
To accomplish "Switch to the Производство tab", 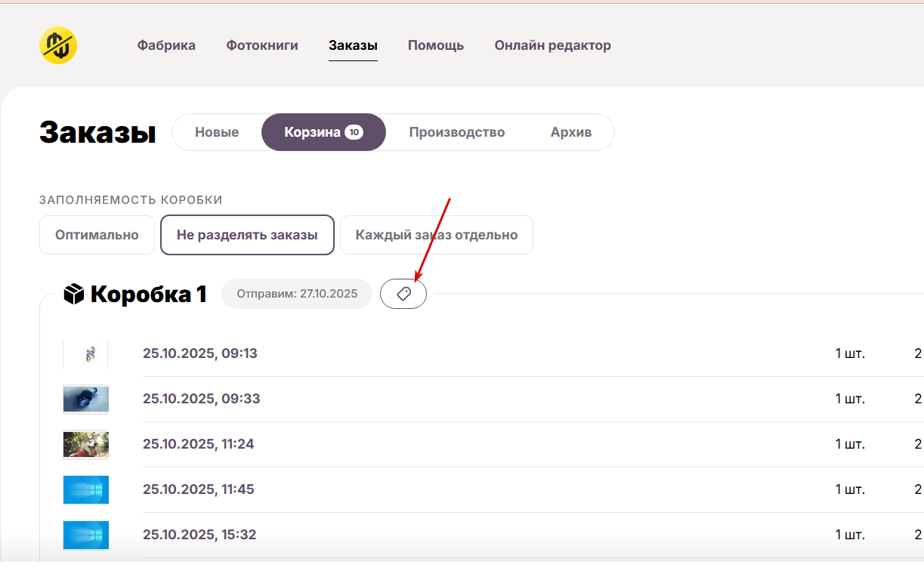I will point(457,132).
